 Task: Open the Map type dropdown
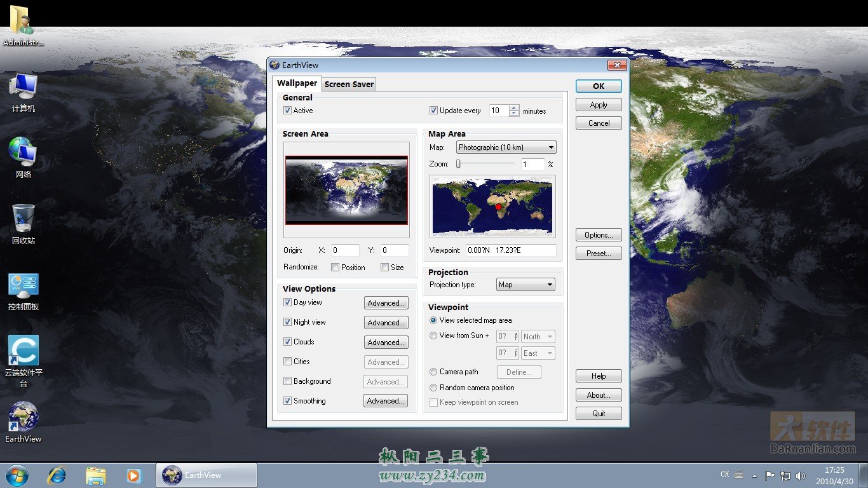coord(506,147)
